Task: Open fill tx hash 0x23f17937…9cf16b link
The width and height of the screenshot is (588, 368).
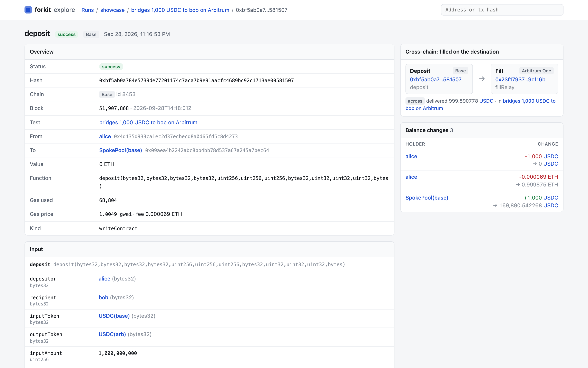Action: click(520, 80)
